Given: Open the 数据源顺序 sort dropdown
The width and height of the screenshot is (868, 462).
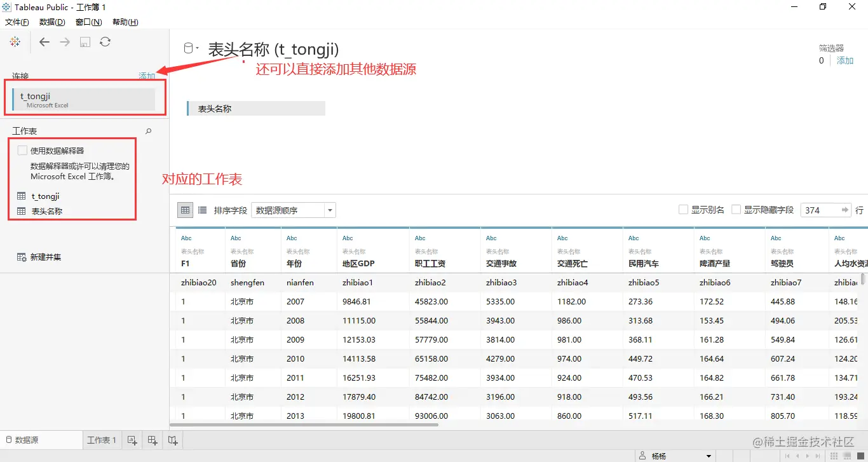Looking at the screenshot, I should tap(330, 210).
